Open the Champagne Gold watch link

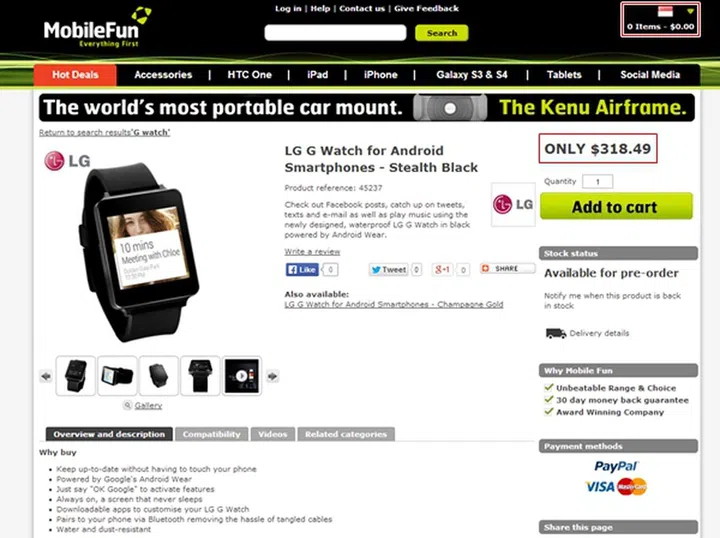[x=394, y=304]
